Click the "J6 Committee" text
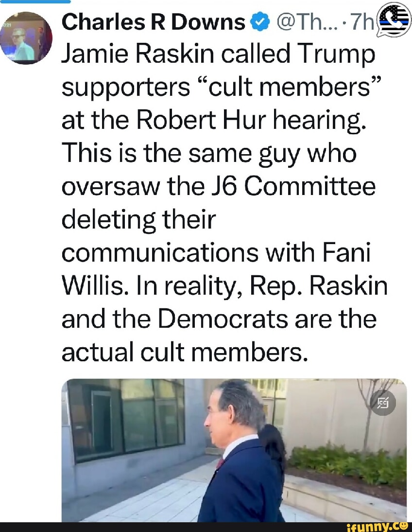Image resolution: width=412 pixels, height=532 pixels. tap(311, 187)
